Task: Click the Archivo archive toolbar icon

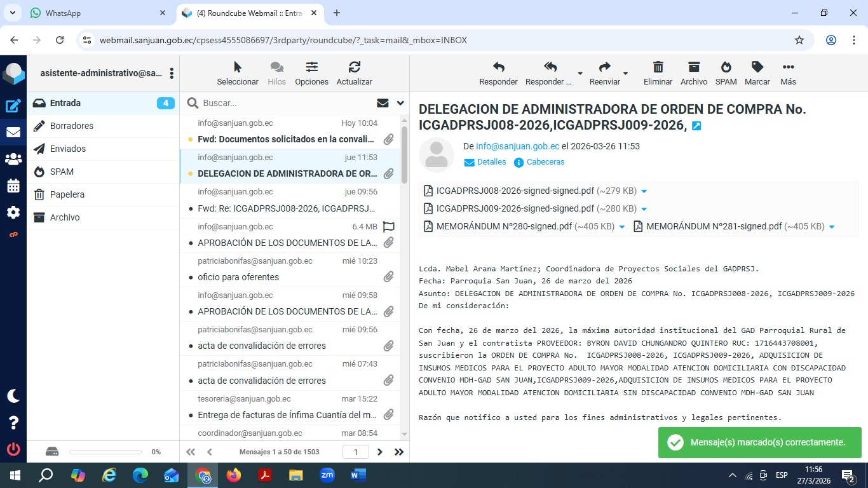Action: (693, 67)
